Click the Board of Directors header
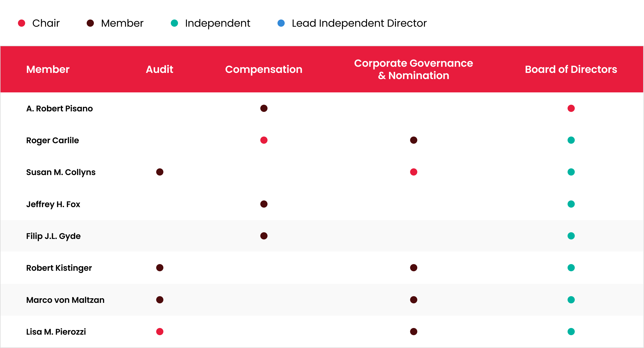This screenshot has width=644, height=348. (x=571, y=69)
